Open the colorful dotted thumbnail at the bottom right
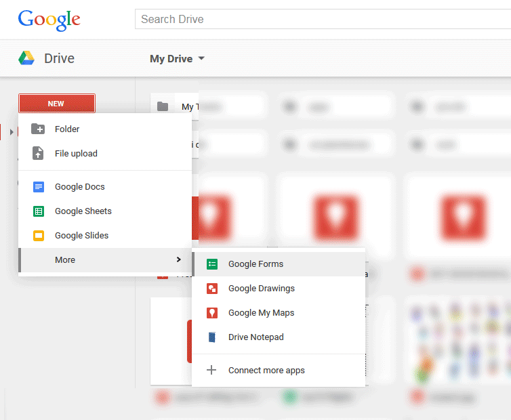This screenshot has height=420, width=511. pyautogui.click(x=459, y=341)
